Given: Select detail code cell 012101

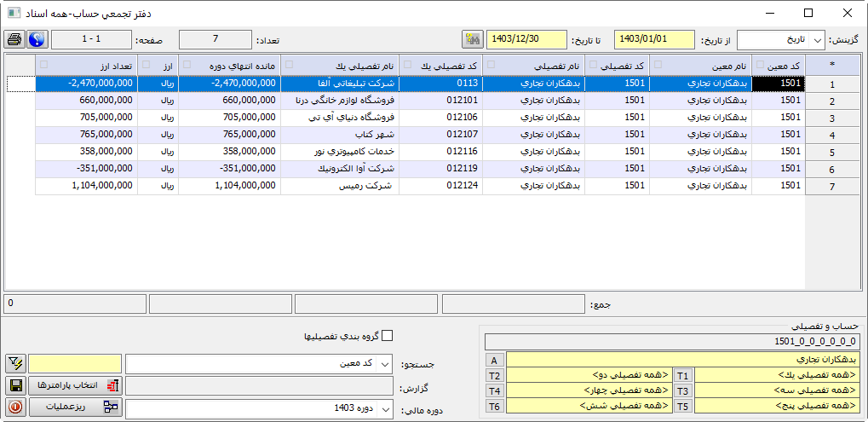Looking at the screenshot, I should [441, 101].
